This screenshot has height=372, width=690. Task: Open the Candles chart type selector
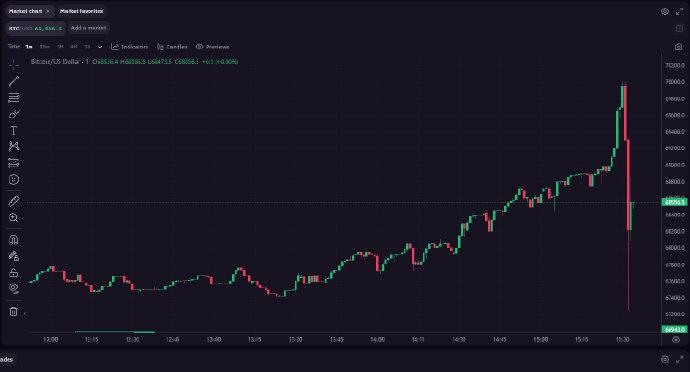(172, 47)
